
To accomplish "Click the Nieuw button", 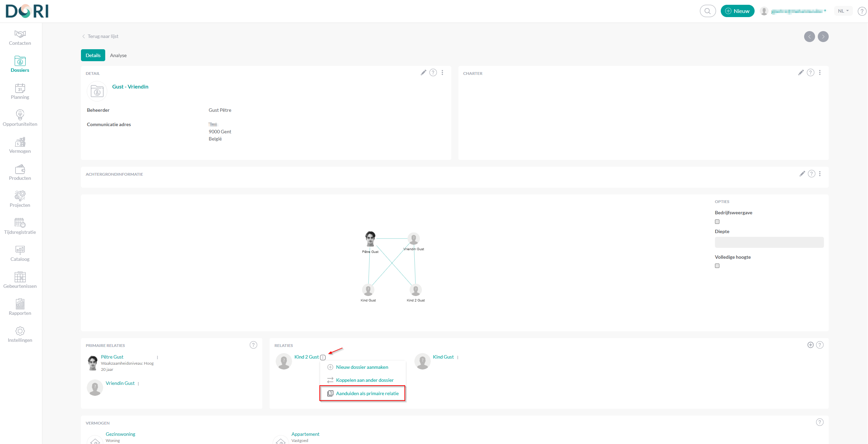I will click(x=737, y=11).
